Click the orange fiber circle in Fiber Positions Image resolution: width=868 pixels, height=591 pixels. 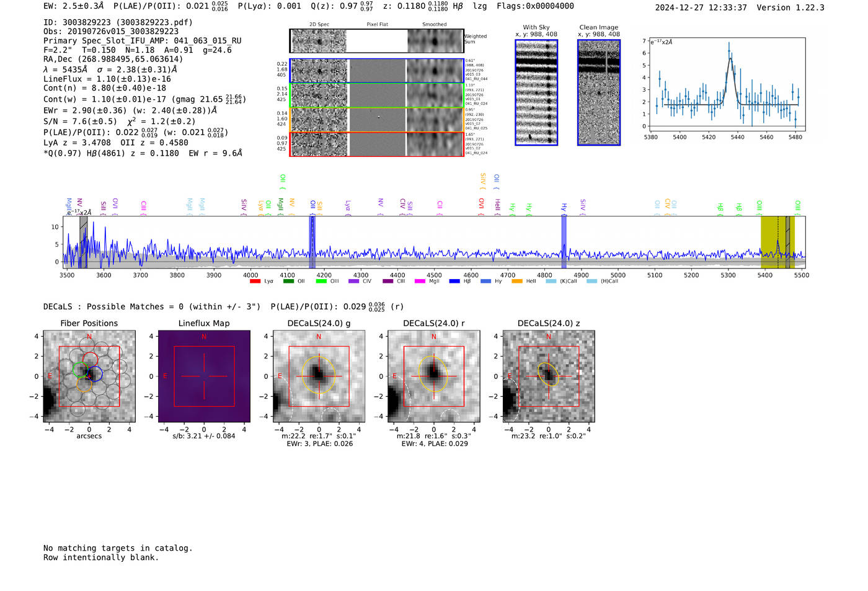tap(85, 385)
